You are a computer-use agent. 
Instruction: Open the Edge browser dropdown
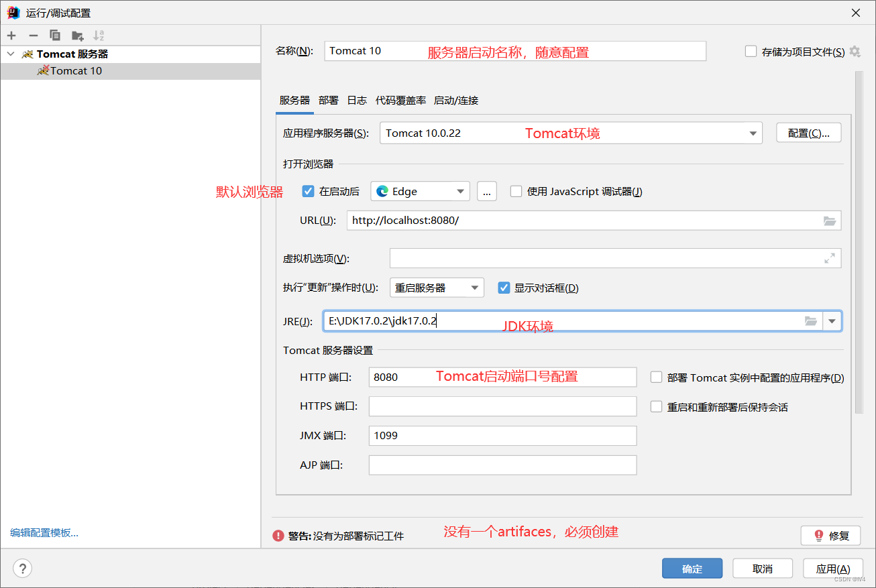420,191
